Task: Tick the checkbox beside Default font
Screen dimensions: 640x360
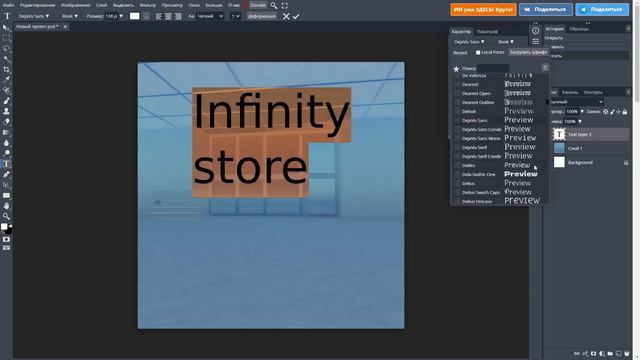Action: 457,111
